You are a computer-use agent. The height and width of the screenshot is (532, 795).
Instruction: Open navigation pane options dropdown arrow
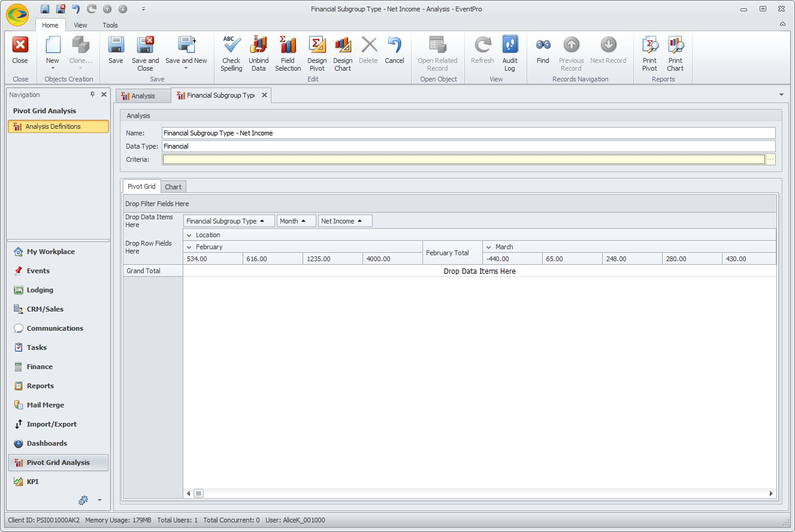tap(99, 500)
